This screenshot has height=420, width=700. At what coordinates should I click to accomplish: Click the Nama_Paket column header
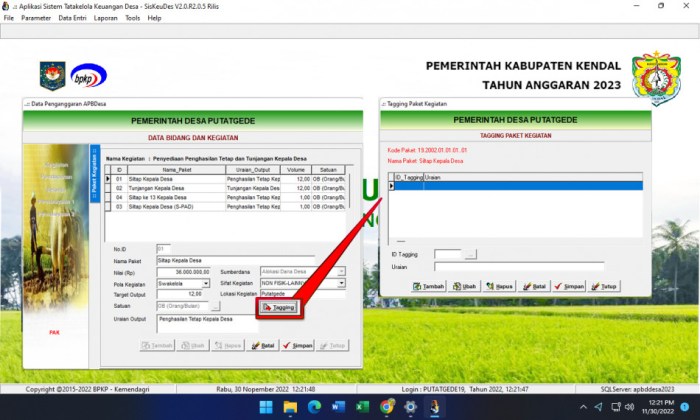(x=177, y=170)
